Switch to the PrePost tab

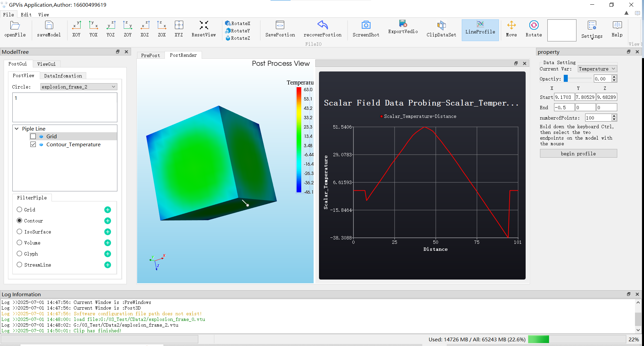150,55
